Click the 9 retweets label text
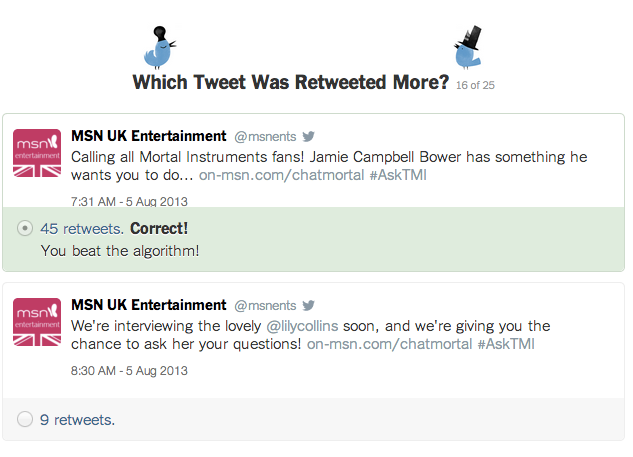This screenshot has height=457, width=633. [78, 420]
